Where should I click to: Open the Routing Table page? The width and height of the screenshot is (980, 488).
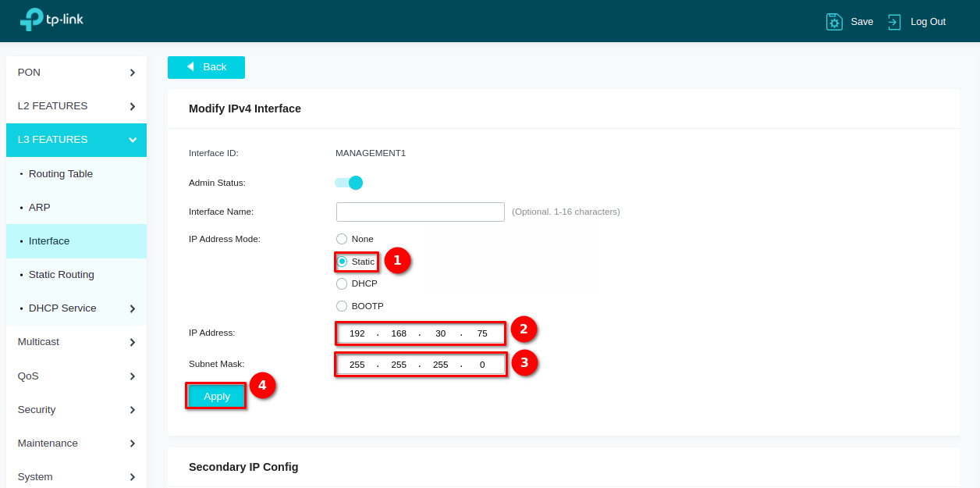[61, 174]
